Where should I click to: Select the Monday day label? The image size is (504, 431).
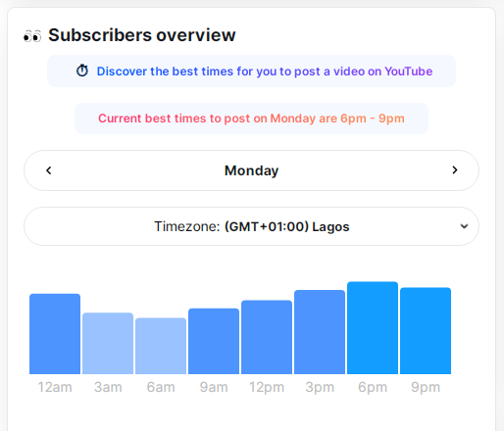251,170
